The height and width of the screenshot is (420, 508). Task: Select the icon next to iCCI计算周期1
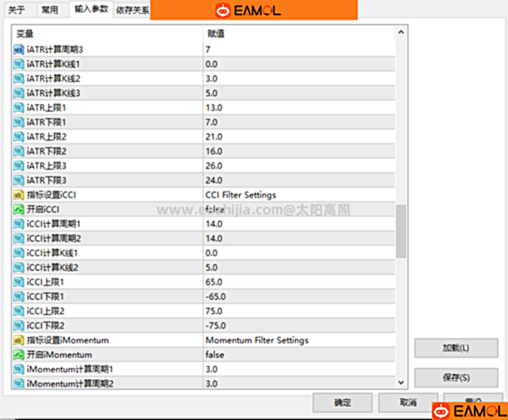point(19,224)
